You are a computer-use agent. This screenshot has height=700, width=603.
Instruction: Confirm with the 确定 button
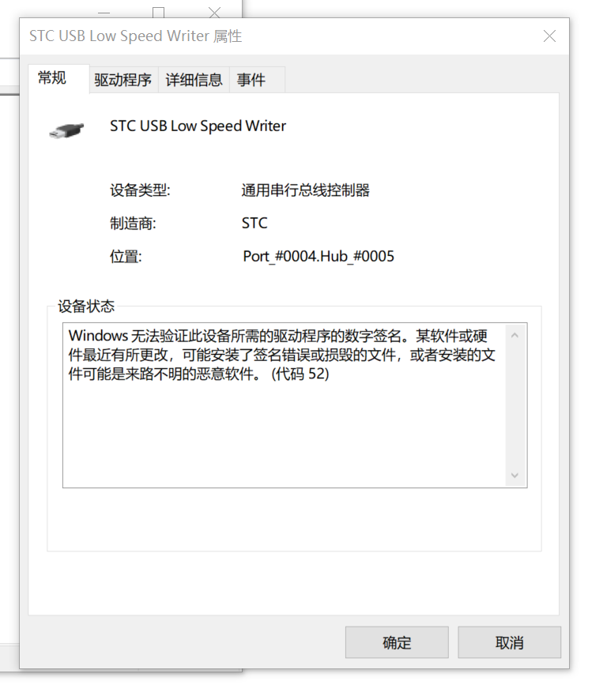[397, 642]
